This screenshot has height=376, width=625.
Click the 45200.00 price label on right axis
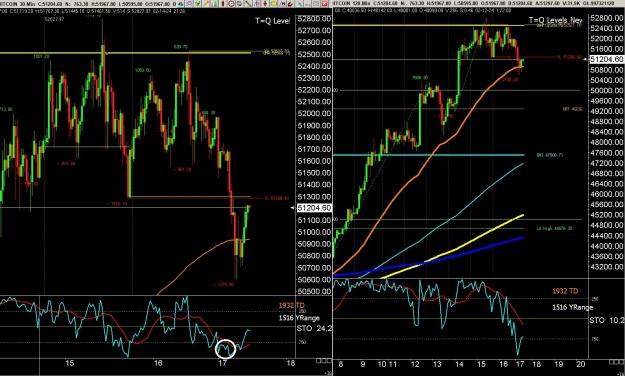pos(606,215)
